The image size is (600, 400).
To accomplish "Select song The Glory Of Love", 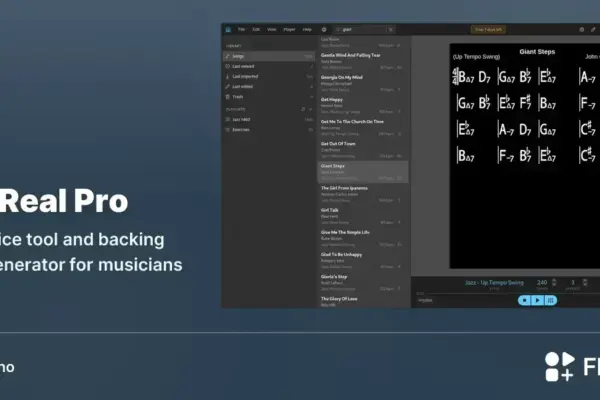I will coord(363,302).
